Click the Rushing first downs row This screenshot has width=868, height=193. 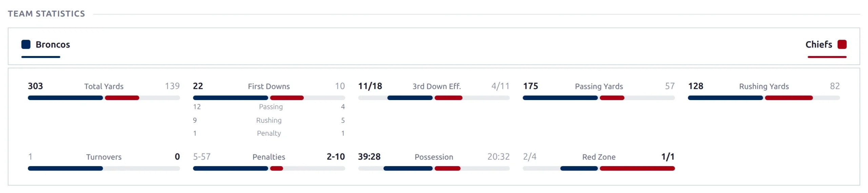tap(269, 120)
